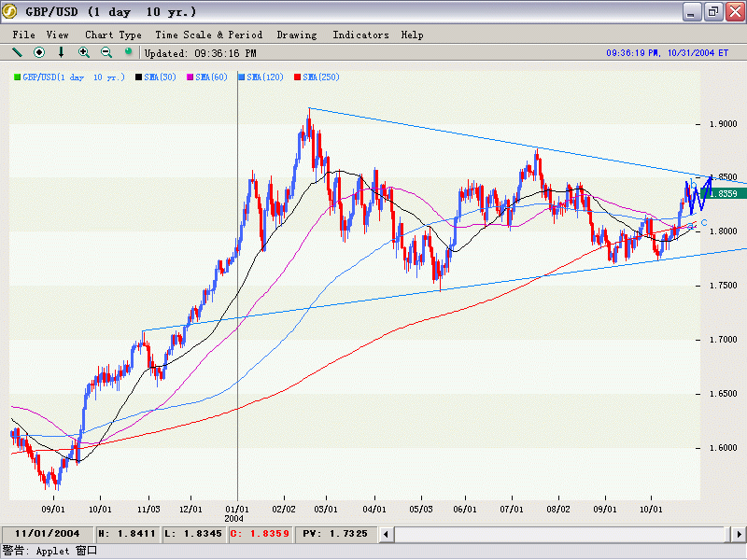Open the View menu

tap(57, 35)
